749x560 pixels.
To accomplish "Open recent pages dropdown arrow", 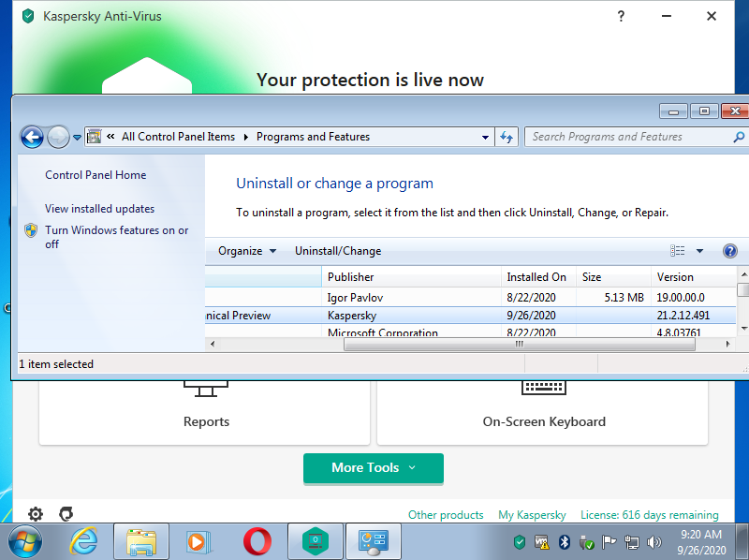I will [x=77, y=138].
